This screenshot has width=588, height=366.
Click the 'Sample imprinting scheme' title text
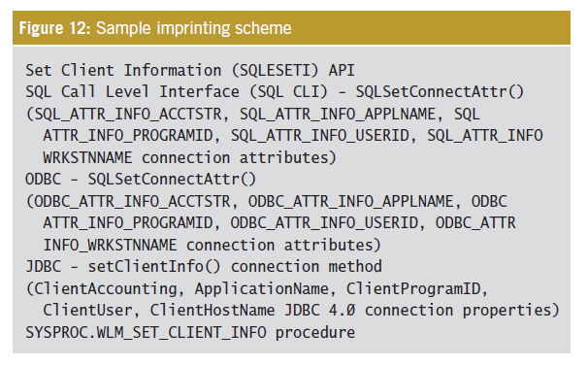[x=193, y=28]
